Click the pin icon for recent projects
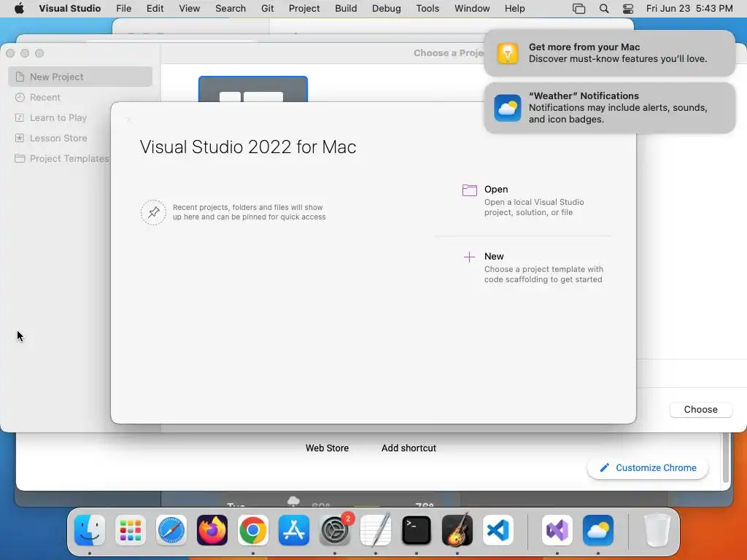 153,212
